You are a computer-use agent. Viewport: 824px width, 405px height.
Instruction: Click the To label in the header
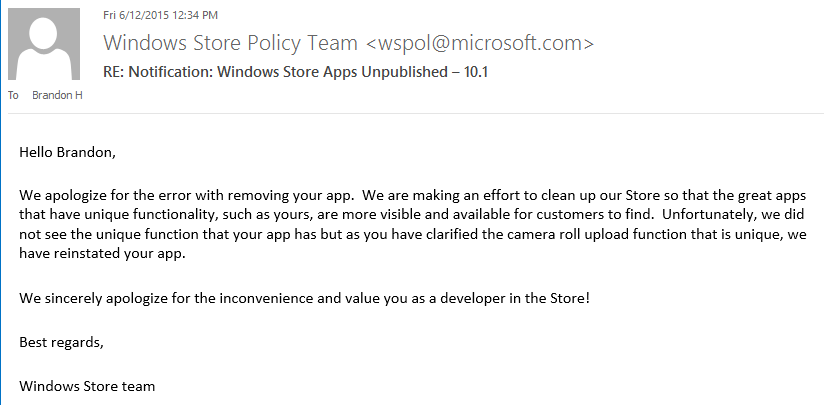(x=13, y=95)
